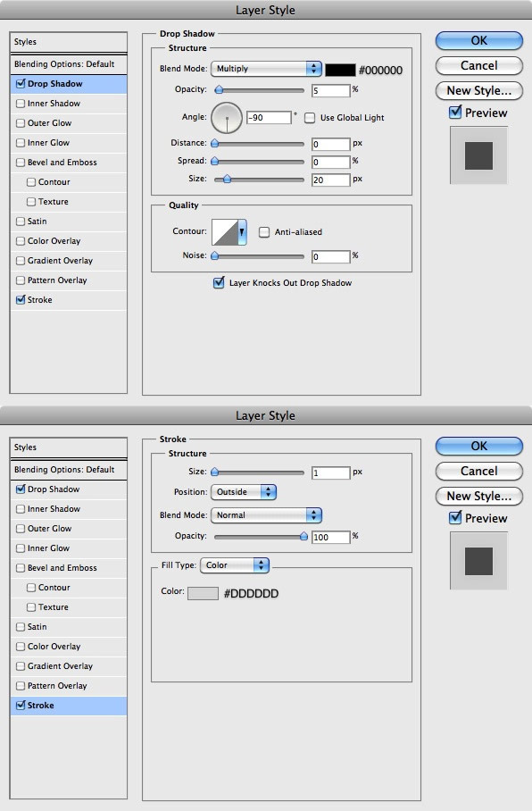Viewport: 532px width, 811px height.
Task: Enable the Use Global Light checkbox
Action: tap(310, 118)
